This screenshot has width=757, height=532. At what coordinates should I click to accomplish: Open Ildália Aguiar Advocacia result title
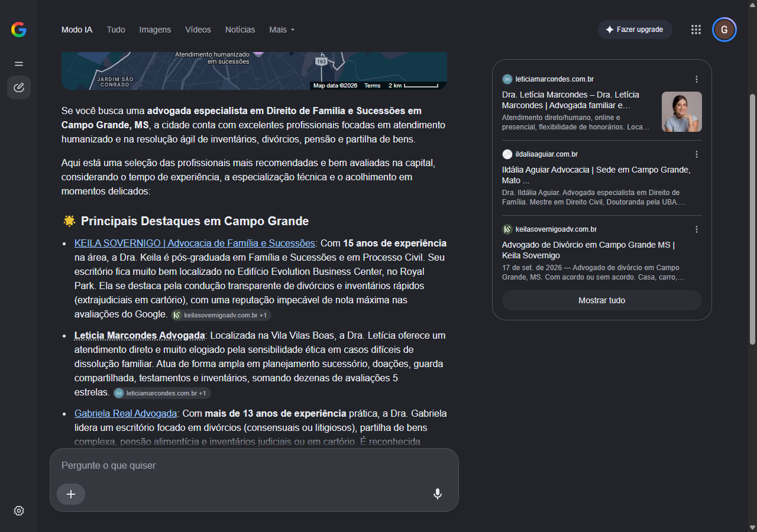point(596,175)
